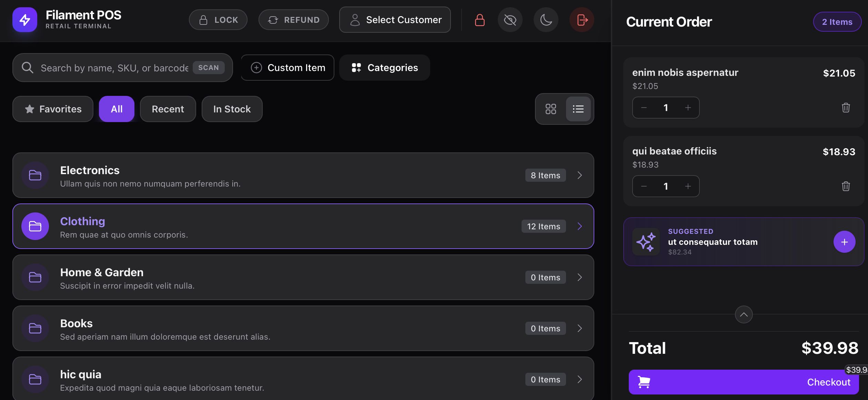
Task: Focus the product search field
Action: tap(114, 68)
